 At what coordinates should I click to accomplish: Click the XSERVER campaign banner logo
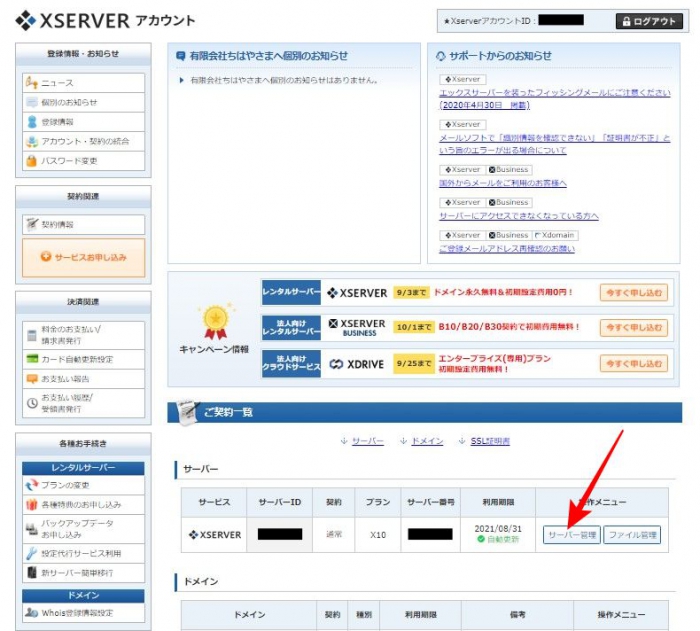click(x=357, y=293)
